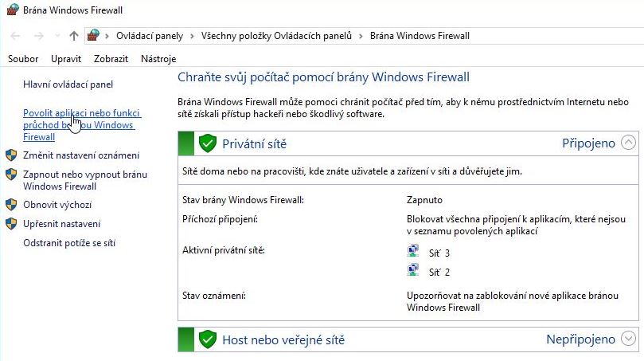Collapse the Privátní sítě section chevron
The height and width of the screenshot is (361, 644).
pos(628,143)
